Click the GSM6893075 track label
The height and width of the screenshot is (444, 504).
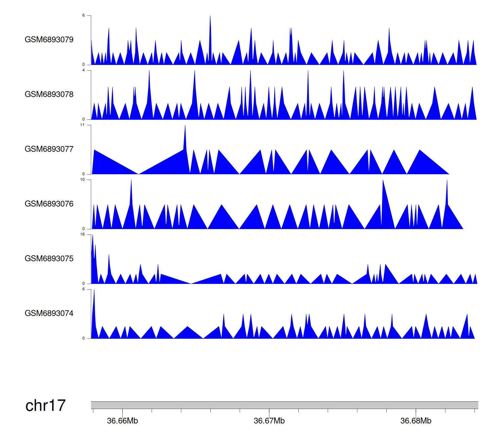(49, 259)
